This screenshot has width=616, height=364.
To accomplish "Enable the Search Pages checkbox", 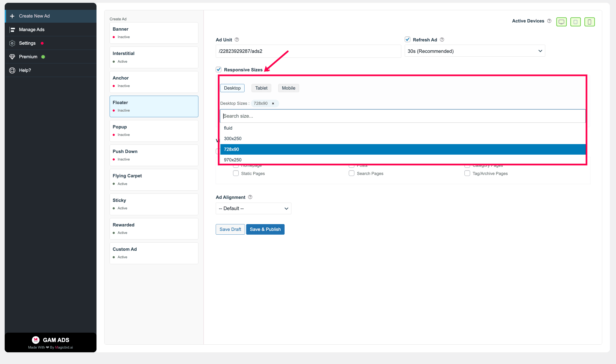I will 351,173.
